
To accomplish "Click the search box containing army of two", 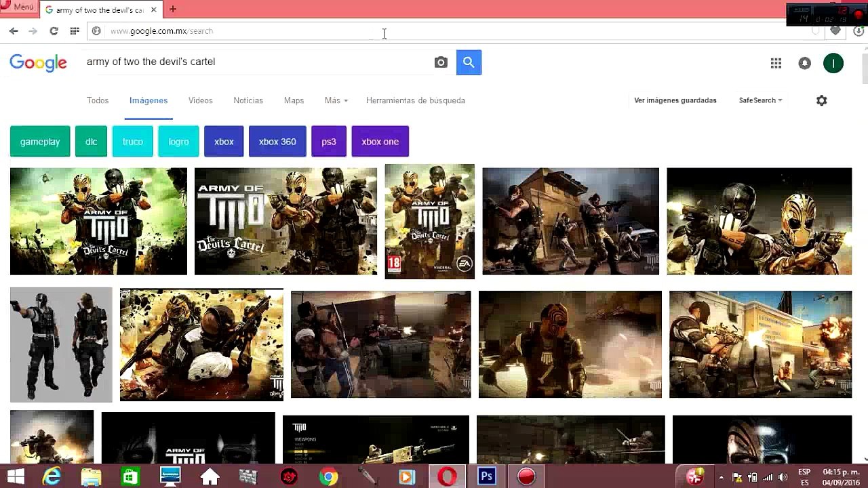I will [x=258, y=62].
